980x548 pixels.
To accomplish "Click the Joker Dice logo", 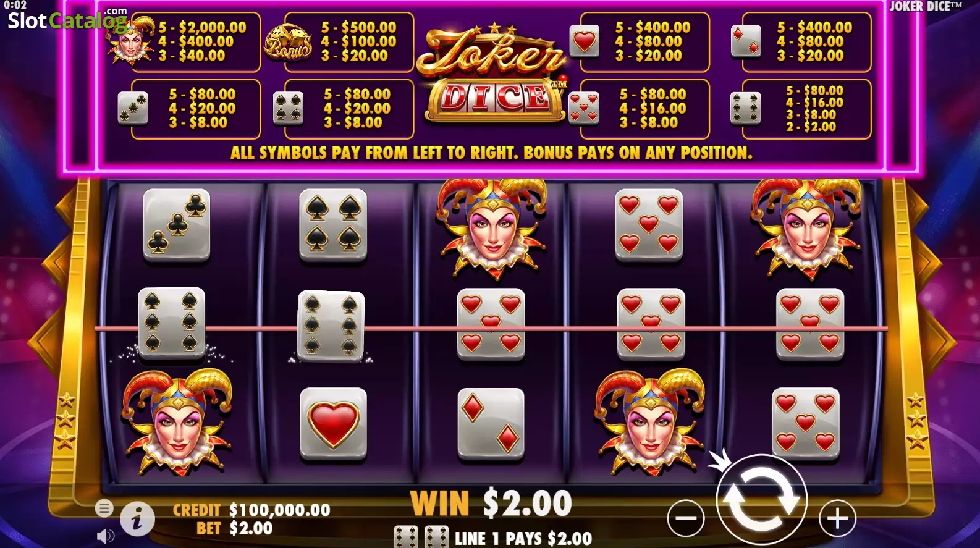I will pos(492,73).
